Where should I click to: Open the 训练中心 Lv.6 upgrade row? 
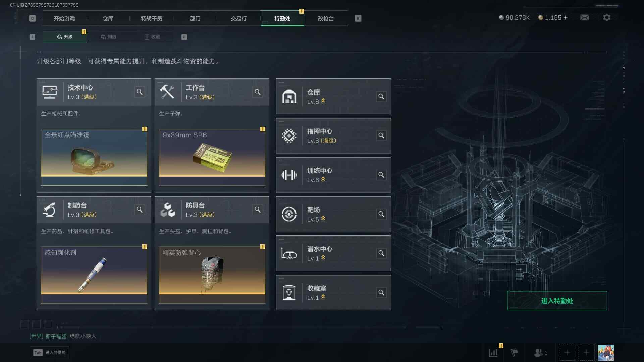[333, 175]
